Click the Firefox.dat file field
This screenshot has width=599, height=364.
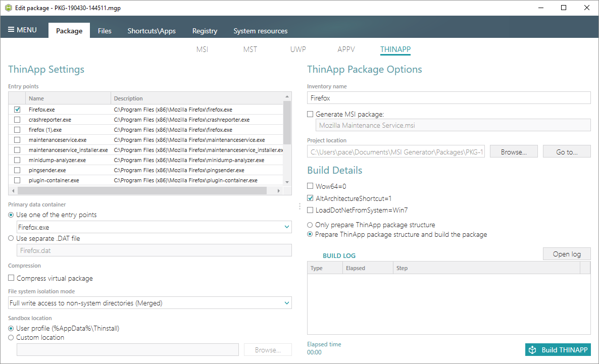[x=154, y=250]
